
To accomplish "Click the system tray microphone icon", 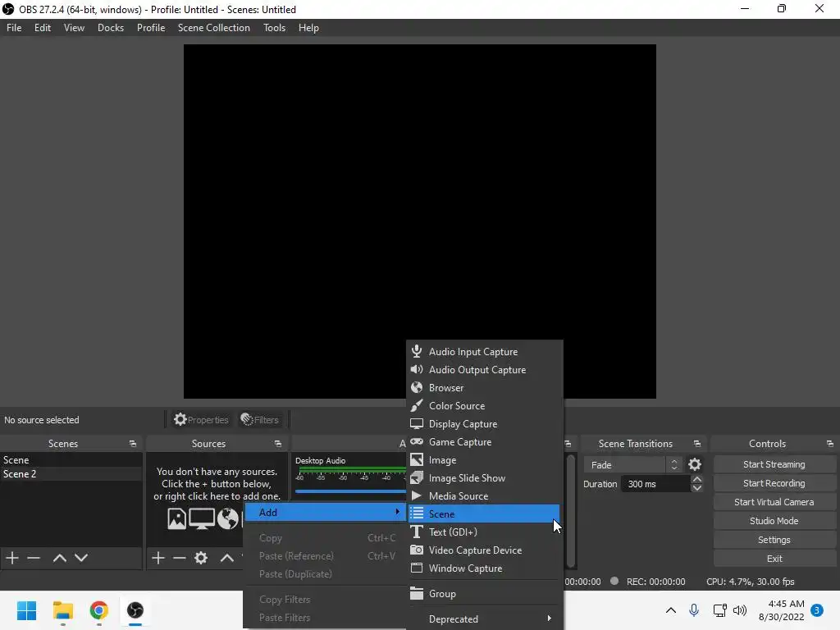I will (x=694, y=610).
